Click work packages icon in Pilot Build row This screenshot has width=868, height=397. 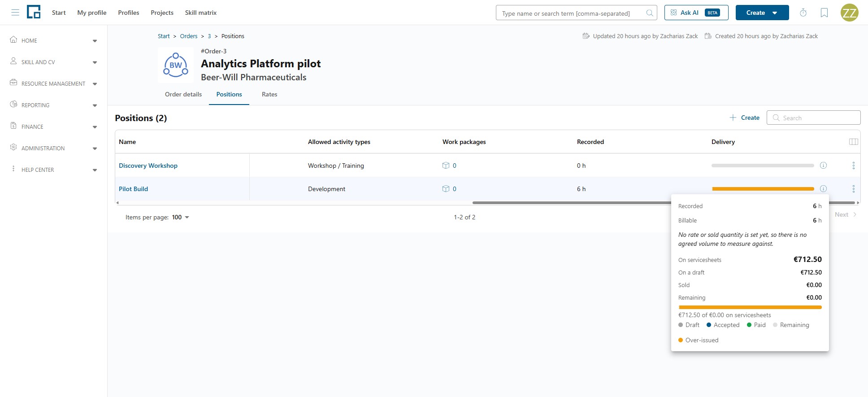(446, 189)
